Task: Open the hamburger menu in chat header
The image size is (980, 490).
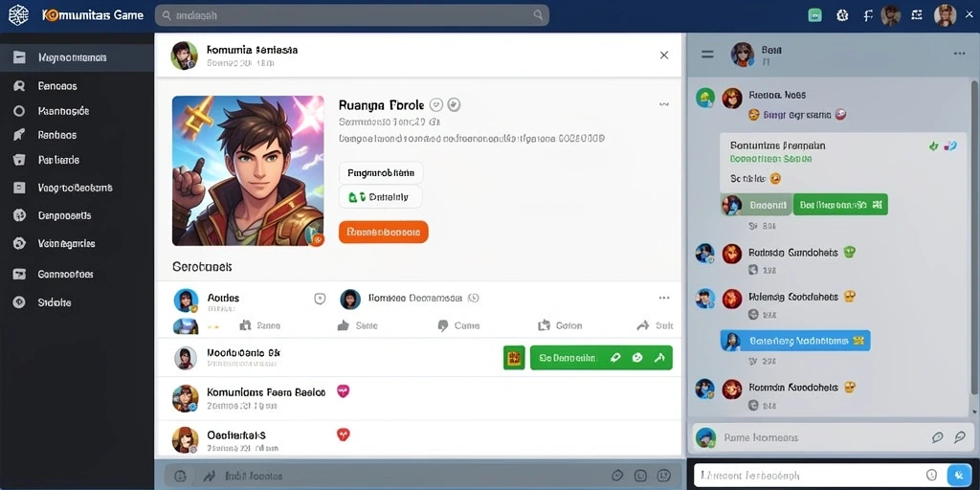Action: (707, 55)
